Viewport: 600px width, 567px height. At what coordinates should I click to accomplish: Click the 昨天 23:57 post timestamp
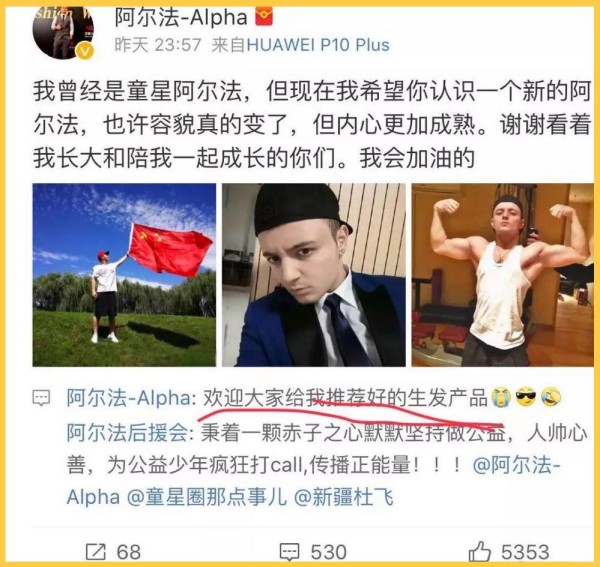click(x=158, y=45)
